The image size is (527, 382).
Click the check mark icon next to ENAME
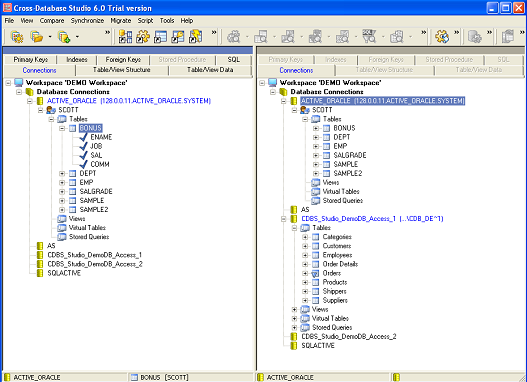(84, 137)
